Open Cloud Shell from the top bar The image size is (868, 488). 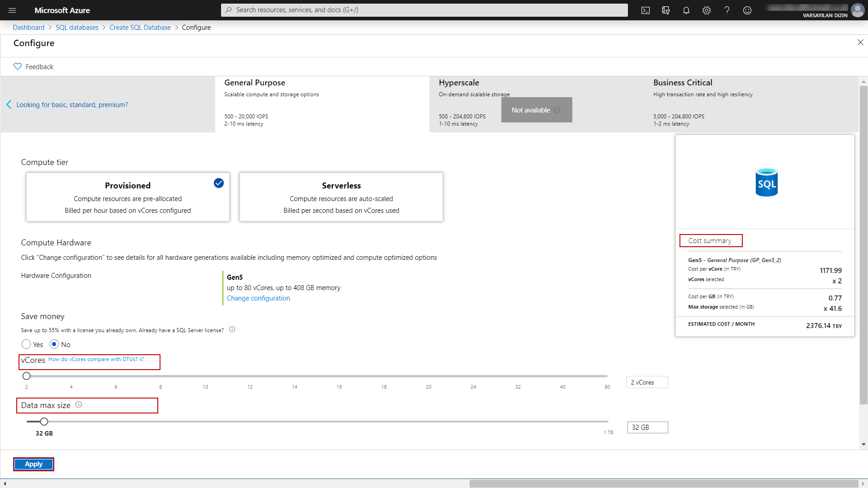pos(646,10)
